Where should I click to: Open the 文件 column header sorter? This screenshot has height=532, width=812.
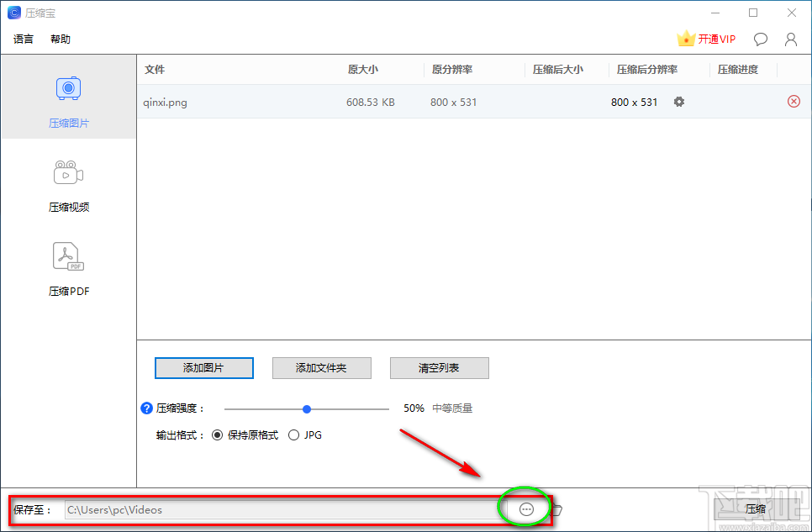154,70
